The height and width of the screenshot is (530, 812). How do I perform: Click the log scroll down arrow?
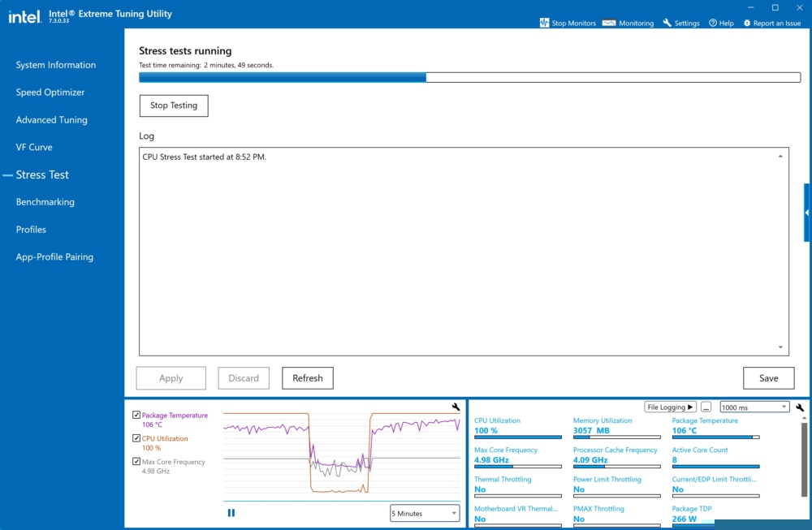[780, 347]
